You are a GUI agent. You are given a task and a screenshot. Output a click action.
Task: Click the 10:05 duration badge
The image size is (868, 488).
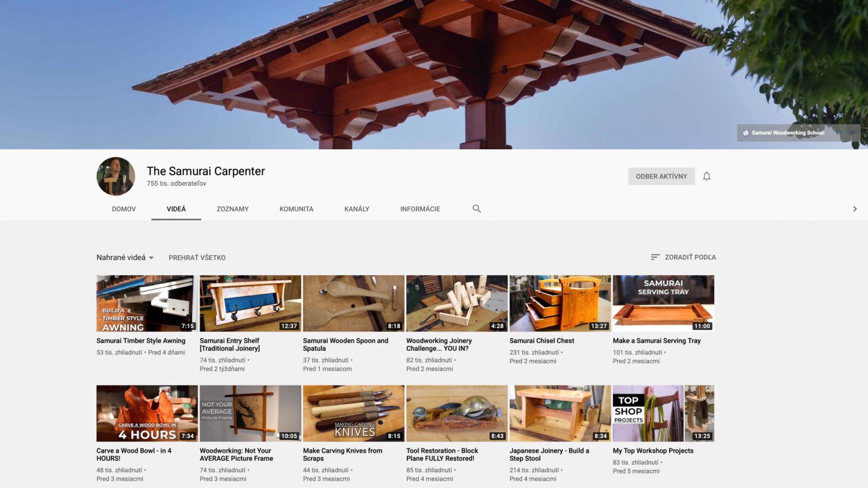289,436
